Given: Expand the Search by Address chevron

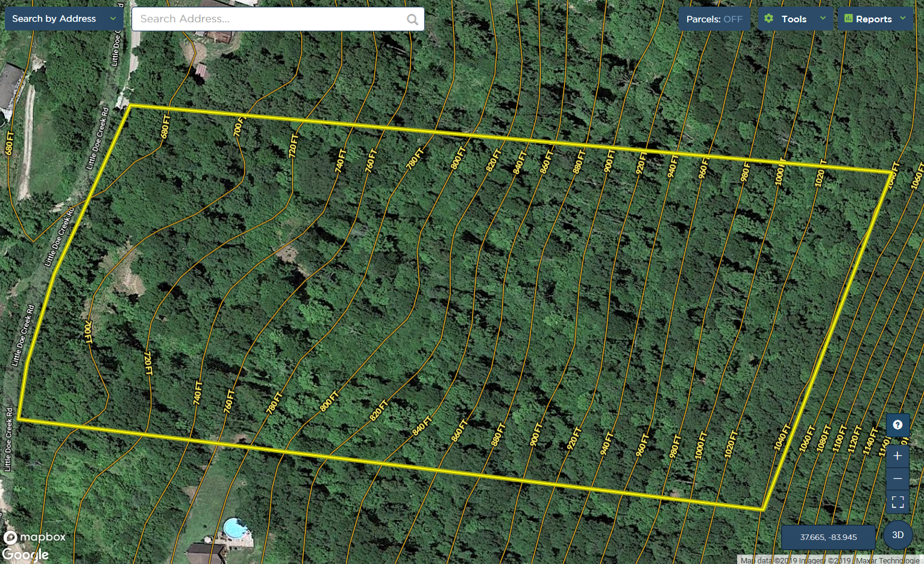Looking at the screenshot, I should [x=113, y=19].
